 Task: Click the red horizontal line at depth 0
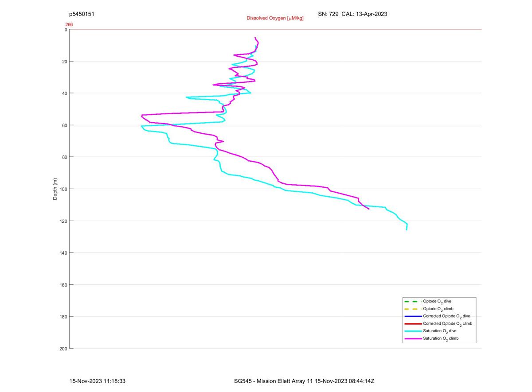[275, 29]
